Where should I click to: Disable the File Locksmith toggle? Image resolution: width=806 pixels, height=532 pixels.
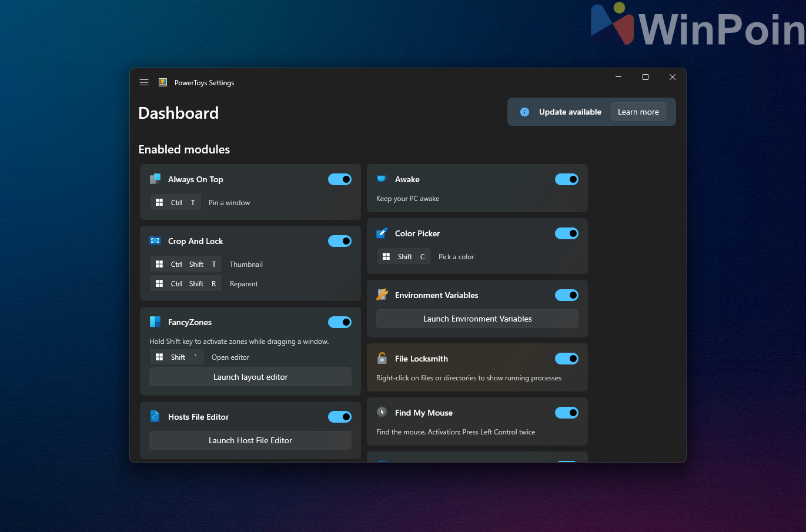[x=567, y=359]
